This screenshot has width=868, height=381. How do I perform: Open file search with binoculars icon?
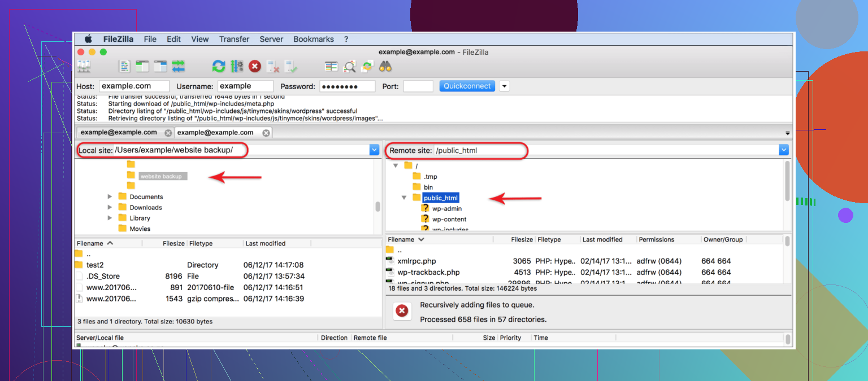pos(386,67)
